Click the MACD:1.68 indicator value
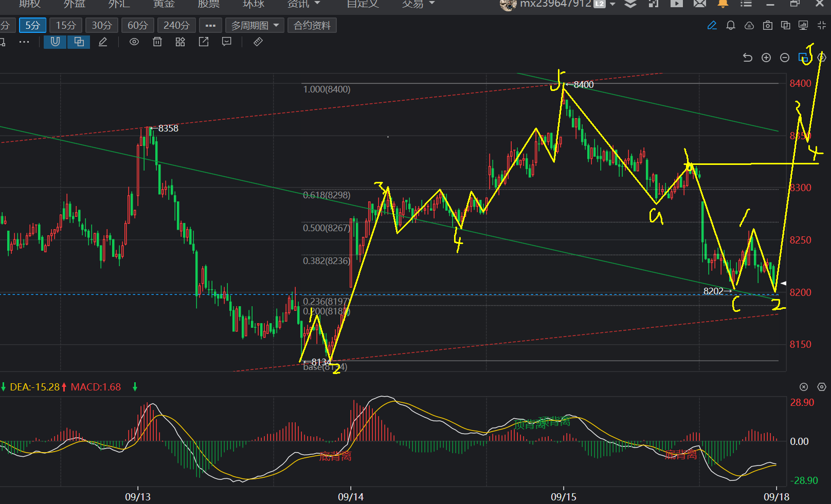Image resolution: width=831 pixels, height=504 pixels. 96,387
